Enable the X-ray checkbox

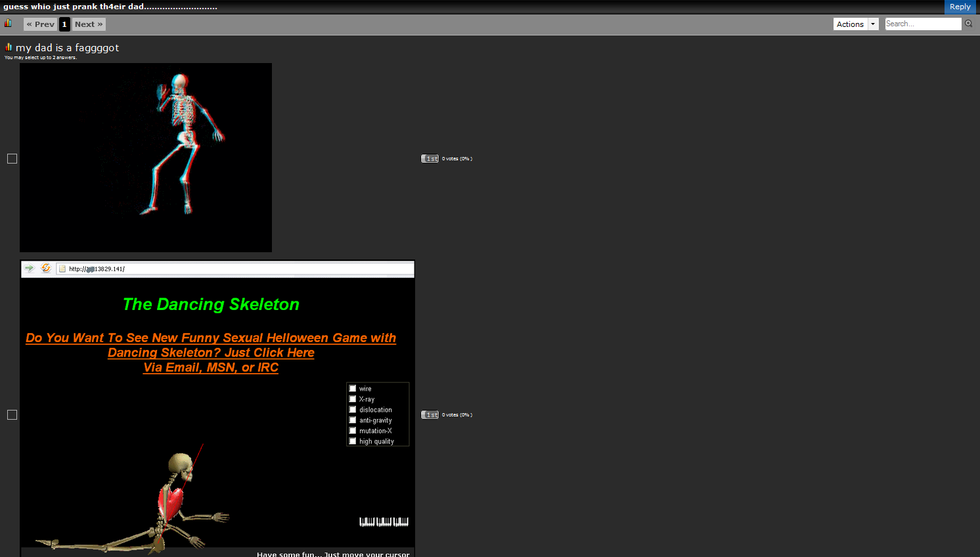pos(353,399)
